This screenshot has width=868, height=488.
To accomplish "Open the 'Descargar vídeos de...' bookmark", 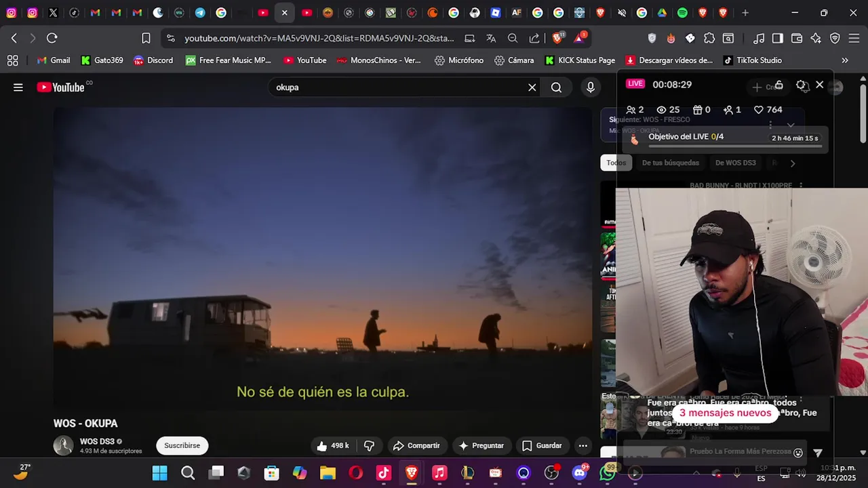I will pos(669,60).
